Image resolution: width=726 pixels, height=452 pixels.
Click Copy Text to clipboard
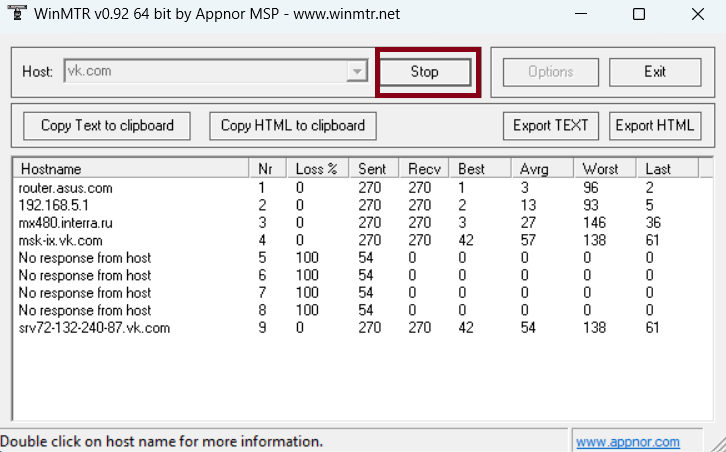click(x=107, y=126)
